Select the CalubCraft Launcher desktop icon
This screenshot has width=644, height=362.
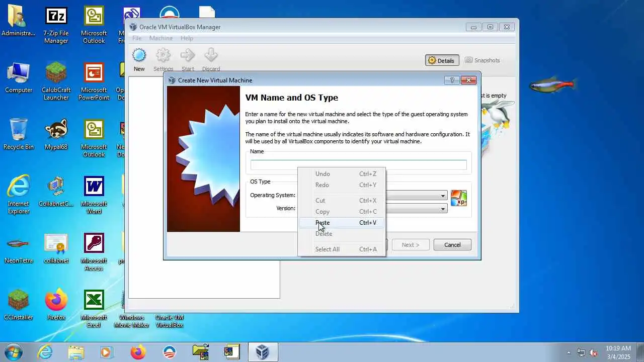(56, 81)
